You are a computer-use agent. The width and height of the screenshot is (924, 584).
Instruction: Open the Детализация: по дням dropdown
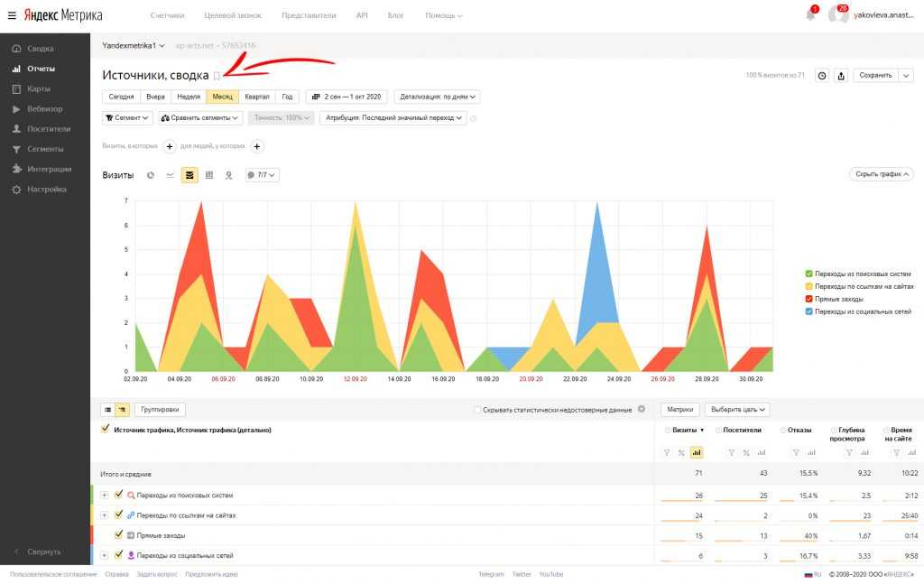click(438, 97)
